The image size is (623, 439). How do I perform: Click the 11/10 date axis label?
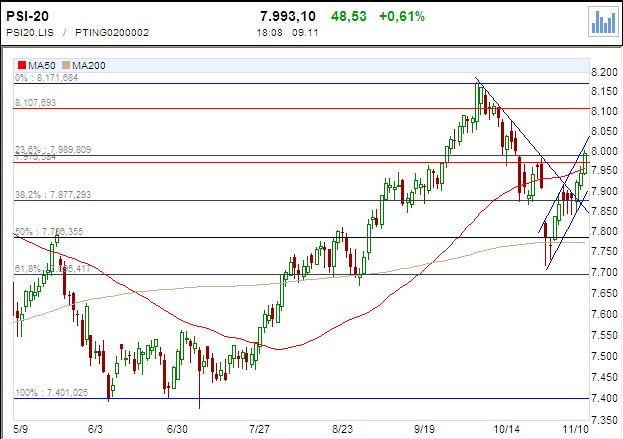575,429
